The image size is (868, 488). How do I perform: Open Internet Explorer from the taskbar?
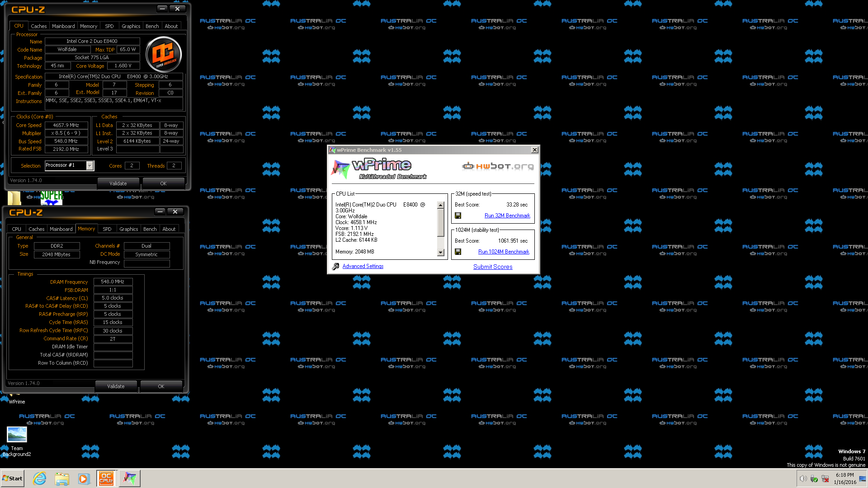point(40,479)
